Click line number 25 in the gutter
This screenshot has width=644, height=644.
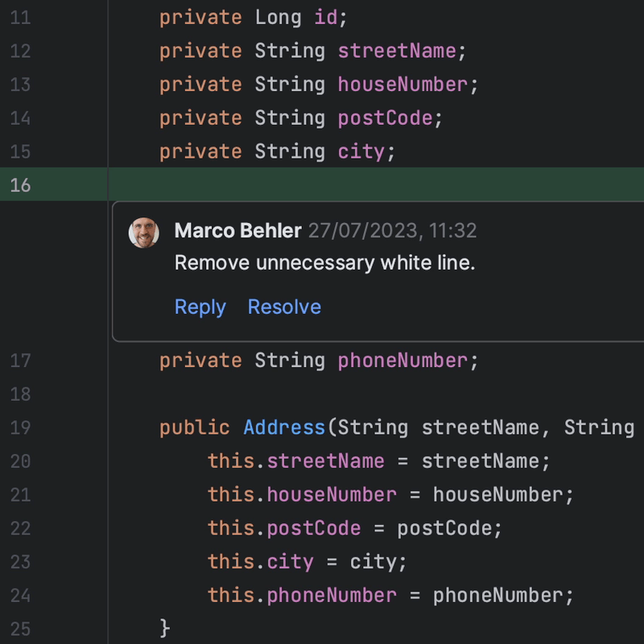click(20, 628)
